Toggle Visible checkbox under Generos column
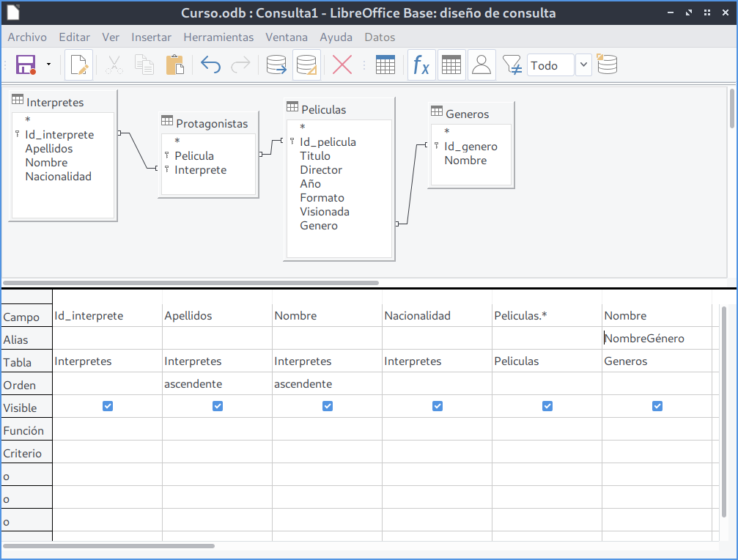The image size is (738, 560). (657, 406)
